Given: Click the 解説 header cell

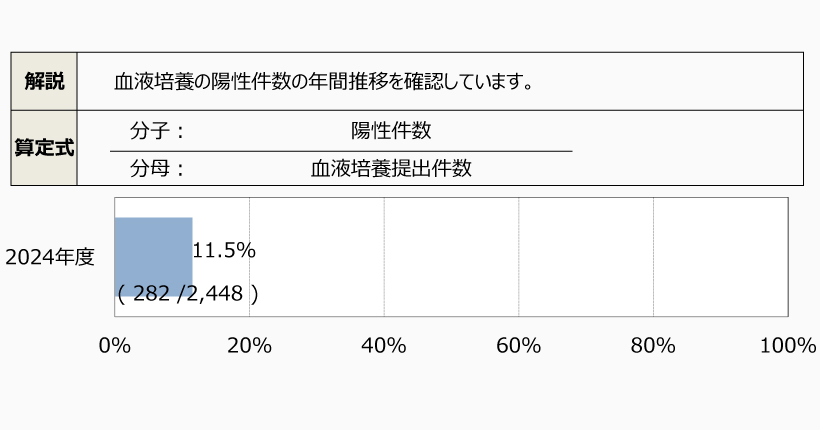Looking at the screenshot, I should (x=44, y=81).
